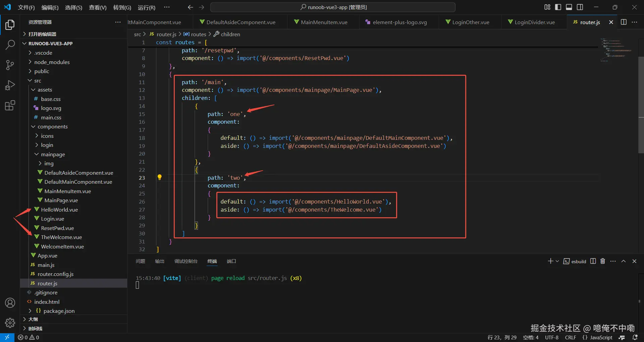Click the UTF-8 encoding status button

pyautogui.click(x=551, y=337)
